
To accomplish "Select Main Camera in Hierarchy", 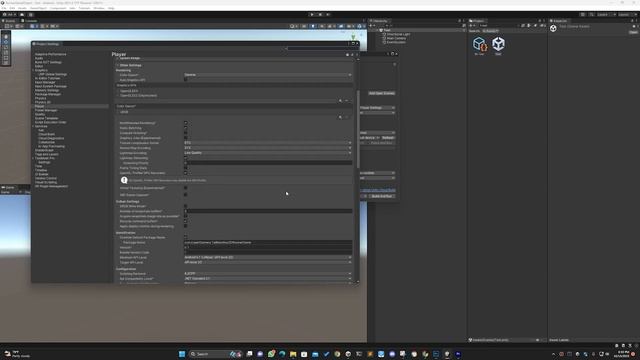I will point(395,38).
